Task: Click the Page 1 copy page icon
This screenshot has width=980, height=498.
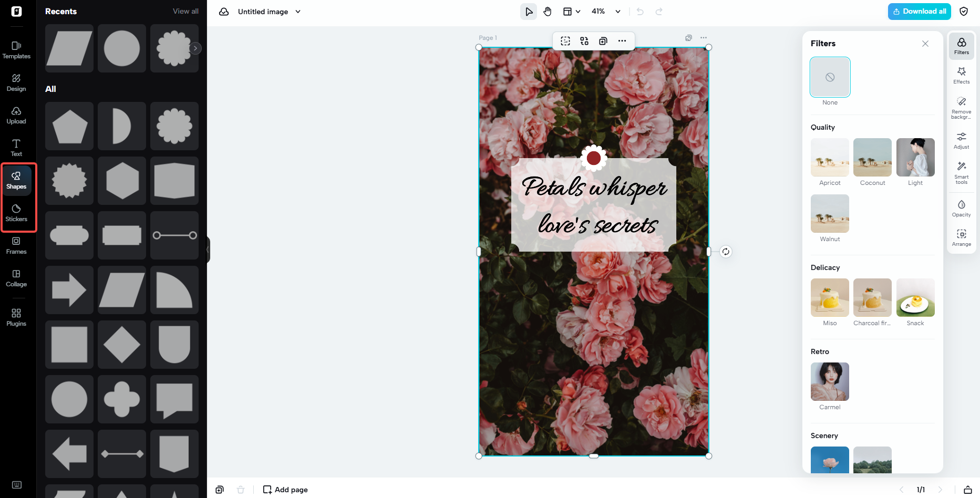Action: 688,38
